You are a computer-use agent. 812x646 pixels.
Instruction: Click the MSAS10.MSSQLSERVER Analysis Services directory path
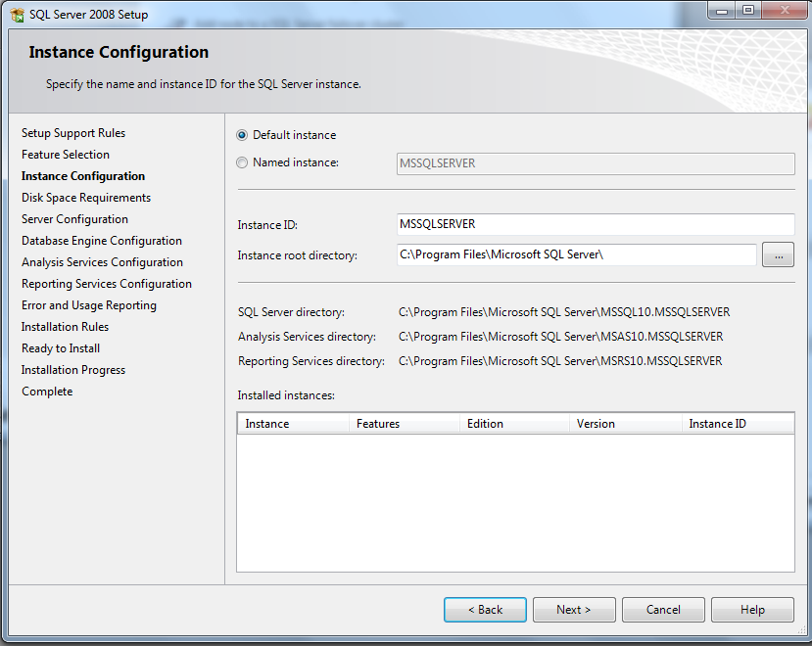pyautogui.click(x=561, y=337)
